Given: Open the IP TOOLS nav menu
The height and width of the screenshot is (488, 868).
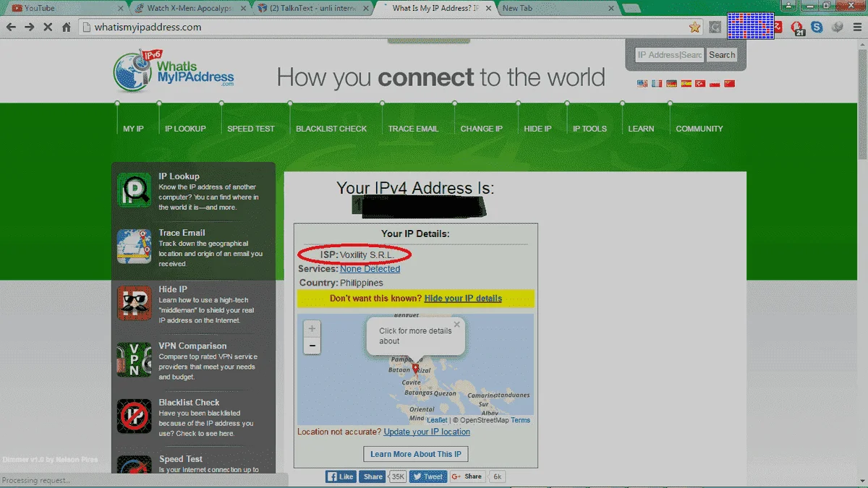Looking at the screenshot, I should click(x=590, y=129).
